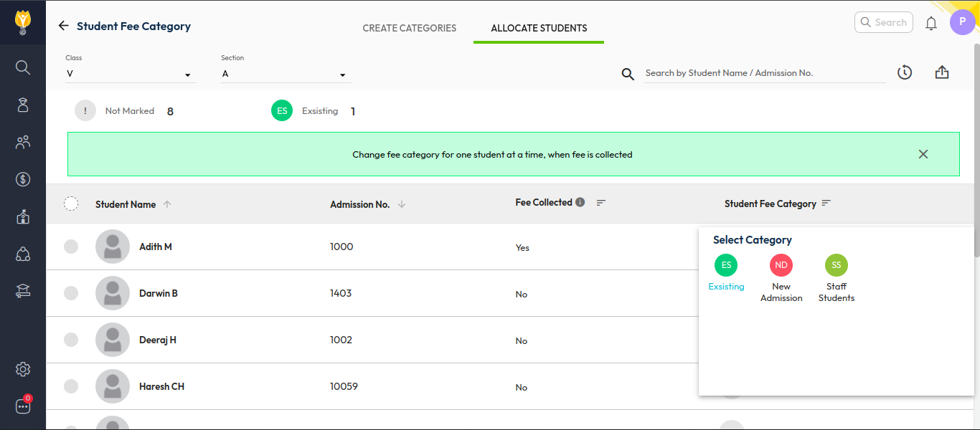
Task: Pick the green Staff Students badge
Action: coord(837,266)
